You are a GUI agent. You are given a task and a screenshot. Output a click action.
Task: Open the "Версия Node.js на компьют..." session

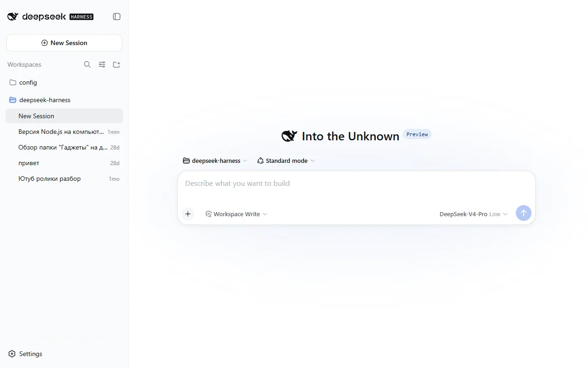64,132
